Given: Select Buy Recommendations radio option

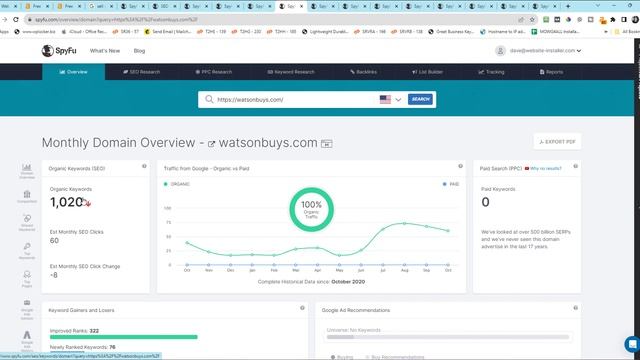Looking at the screenshot, I should click(395, 357).
